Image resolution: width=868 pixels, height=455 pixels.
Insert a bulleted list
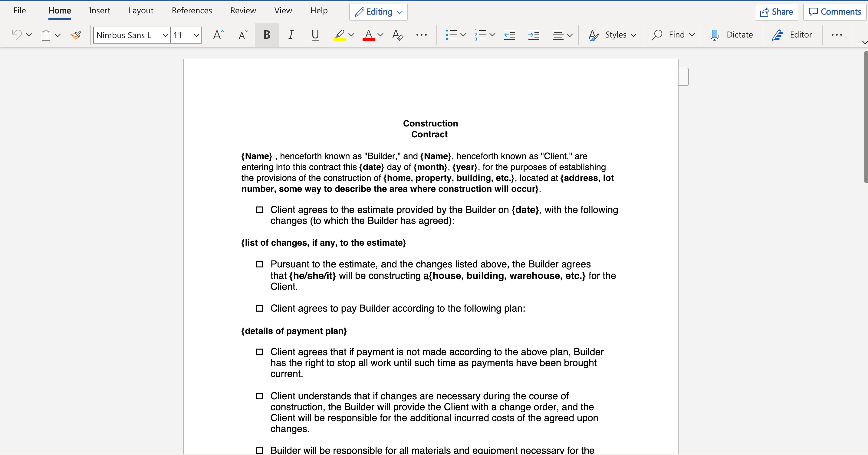point(451,35)
